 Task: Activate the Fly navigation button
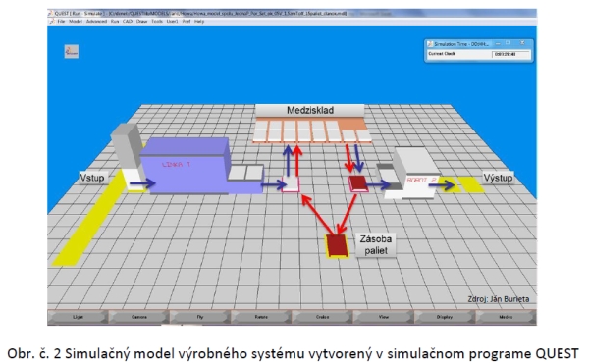click(200, 317)
